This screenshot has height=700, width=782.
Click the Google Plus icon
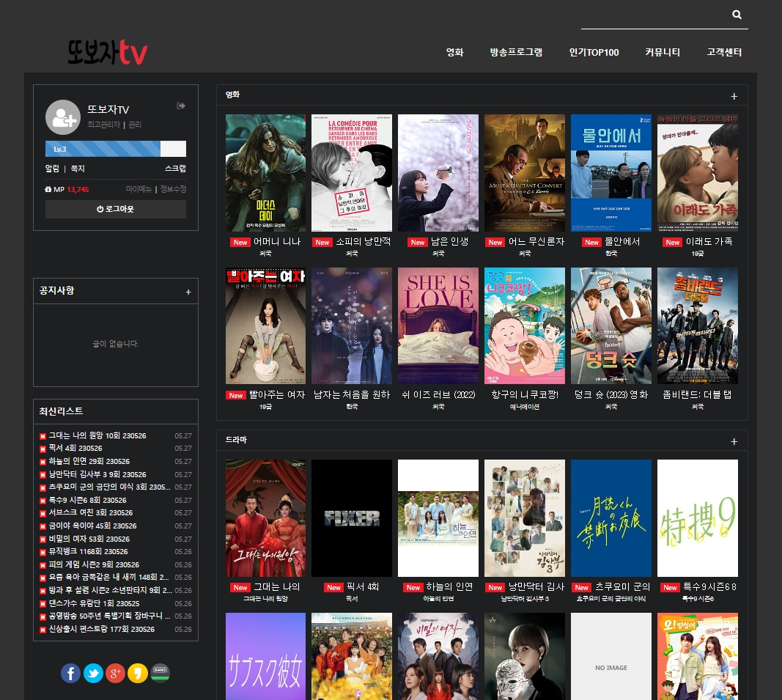coord(115,673)
